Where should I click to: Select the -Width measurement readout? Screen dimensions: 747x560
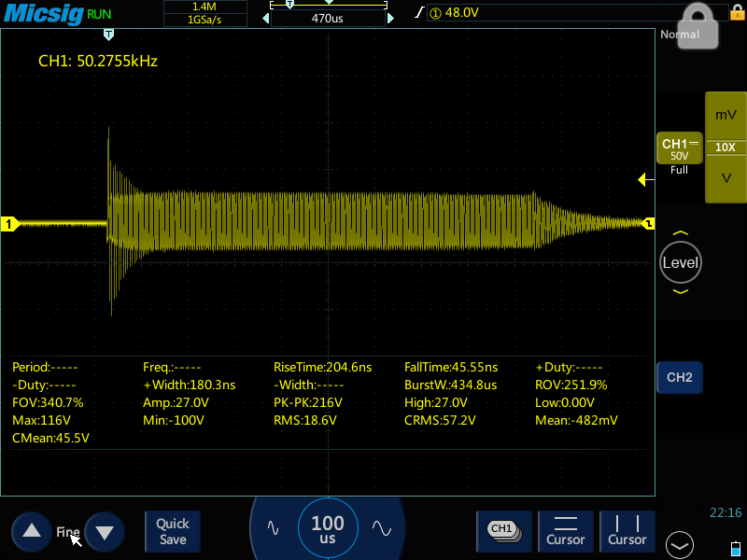point(309,385)
